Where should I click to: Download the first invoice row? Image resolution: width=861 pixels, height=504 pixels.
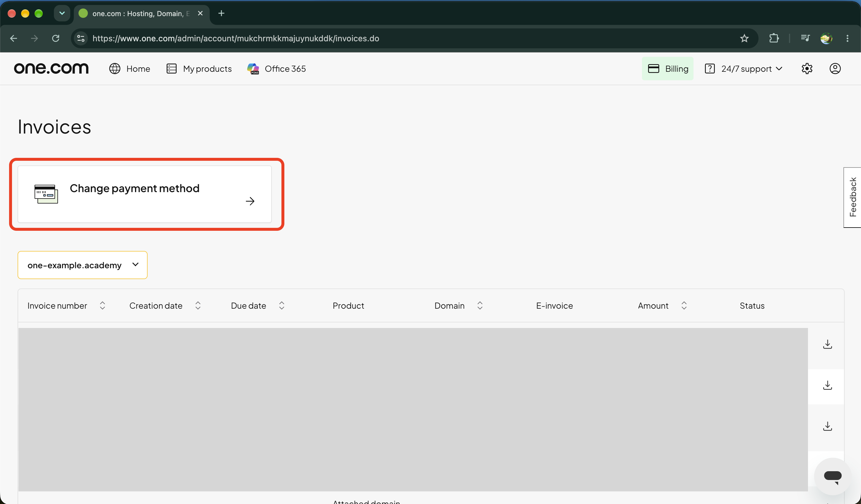[x=827, y=344]
